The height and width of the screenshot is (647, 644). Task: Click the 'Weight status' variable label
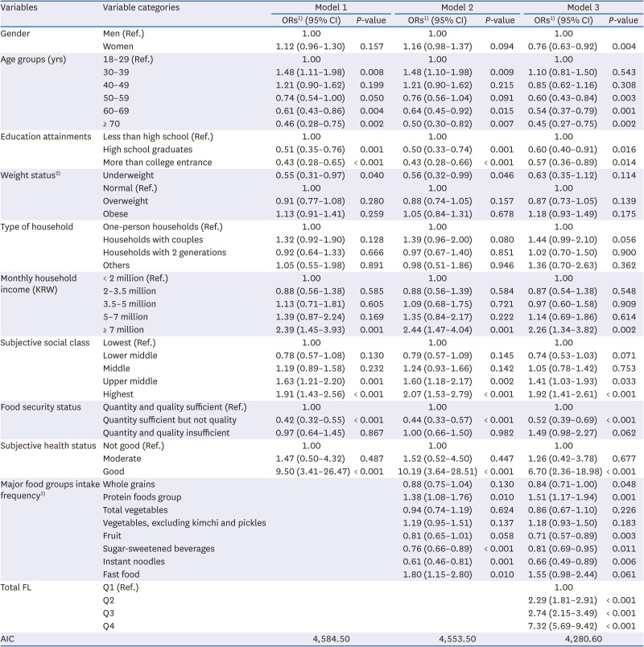30,175
